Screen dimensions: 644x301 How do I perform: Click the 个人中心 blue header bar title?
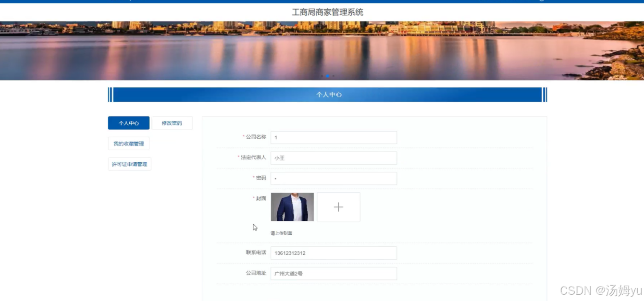click(x=329, y=95)
